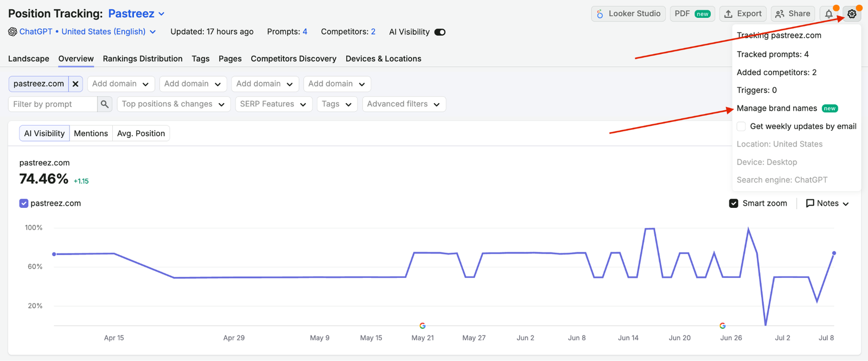868x361 pixels.
Task: Click the 74.46% visibility value
Action: tap(44, 179)
